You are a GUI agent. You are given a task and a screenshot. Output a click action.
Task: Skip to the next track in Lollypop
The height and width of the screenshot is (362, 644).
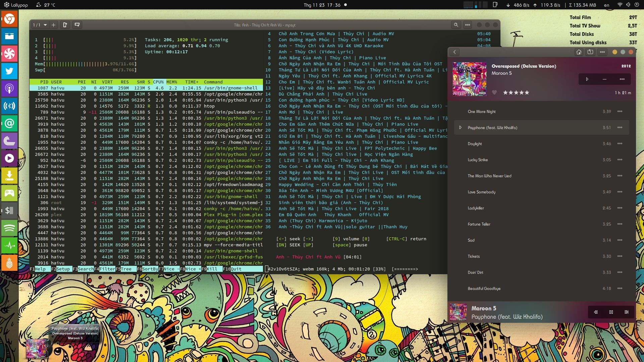pos(626,312)
